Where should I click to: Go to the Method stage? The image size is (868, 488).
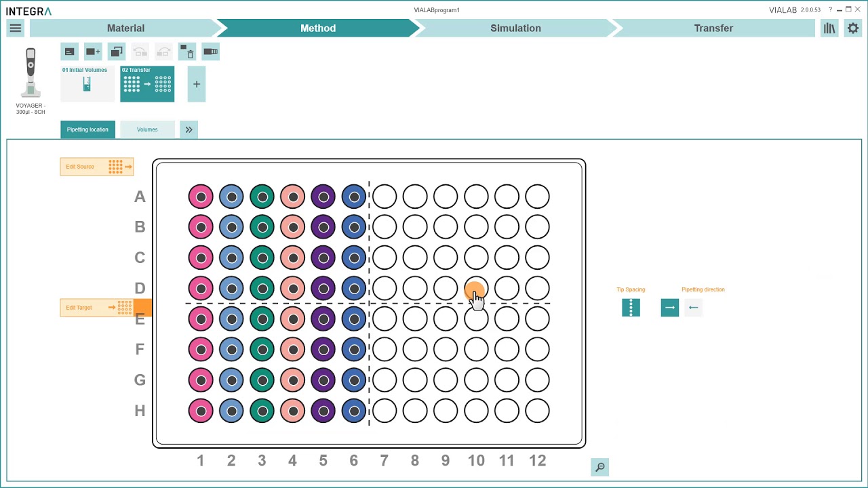[318, 28]
